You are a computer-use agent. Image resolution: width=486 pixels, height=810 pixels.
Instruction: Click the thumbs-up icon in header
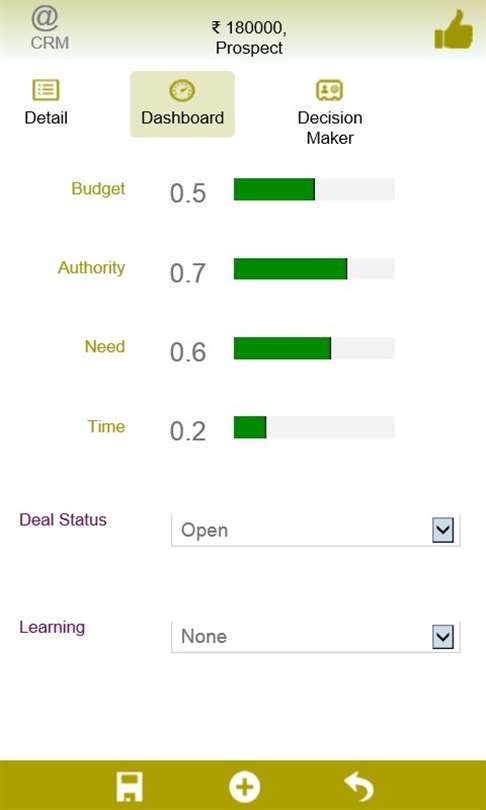tap(453, 30)
